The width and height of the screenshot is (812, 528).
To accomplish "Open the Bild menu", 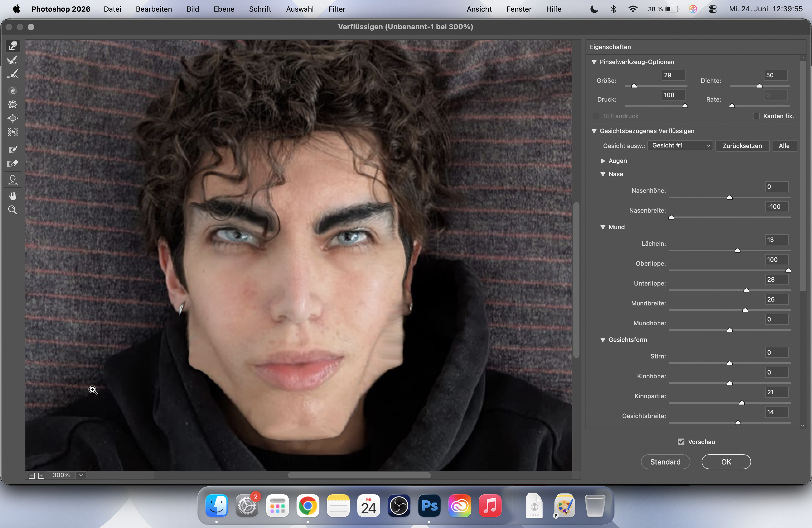I will tap(193, 9).
